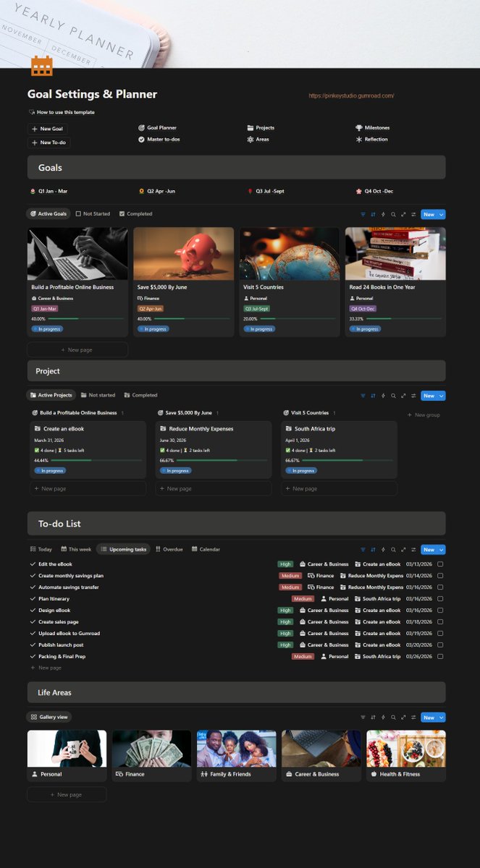Click the sort icon in the Goals toolbar
This screenshot has height=868, width=480.
coord(374,214)
